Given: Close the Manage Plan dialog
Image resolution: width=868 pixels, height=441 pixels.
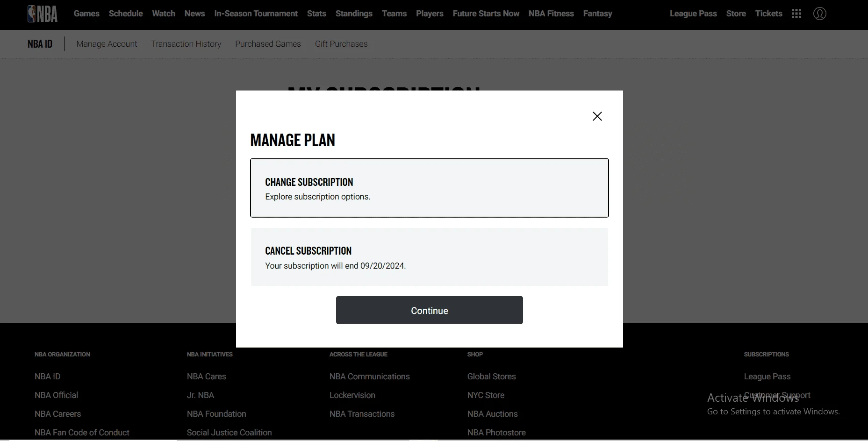Looking at the screenshot, I should pyautogui.click(x=597, y=116).
